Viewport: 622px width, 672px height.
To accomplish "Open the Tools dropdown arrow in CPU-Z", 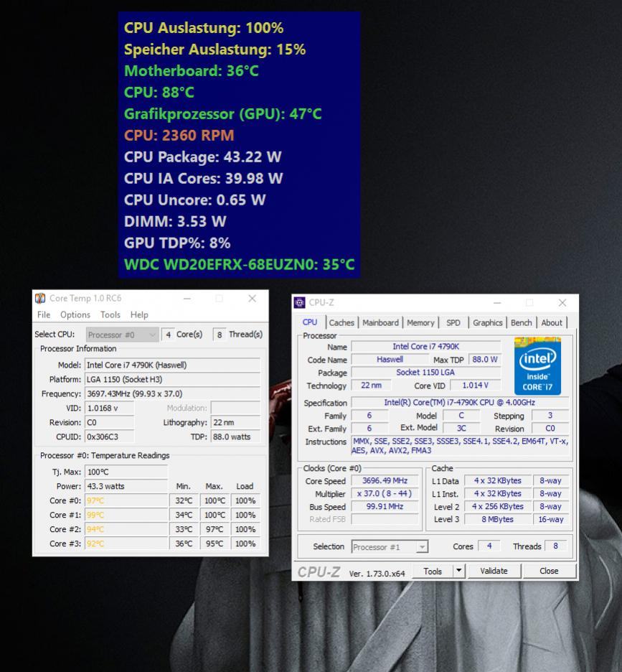I will click(x=459, y=571).
